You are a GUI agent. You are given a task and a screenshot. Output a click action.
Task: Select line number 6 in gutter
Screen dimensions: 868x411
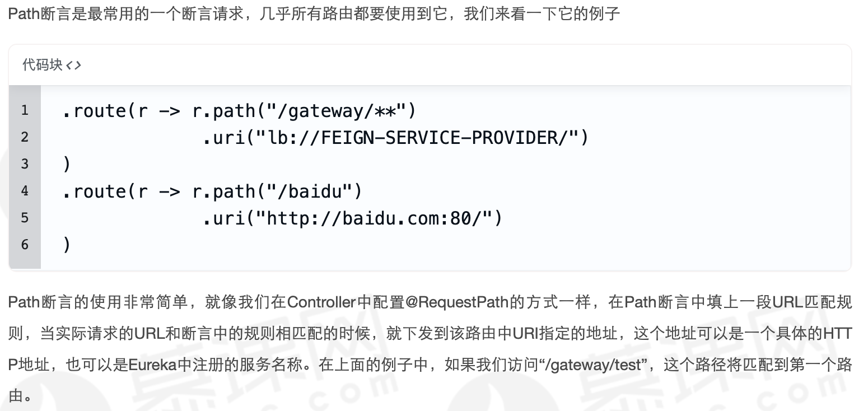(x=25, y=245)
